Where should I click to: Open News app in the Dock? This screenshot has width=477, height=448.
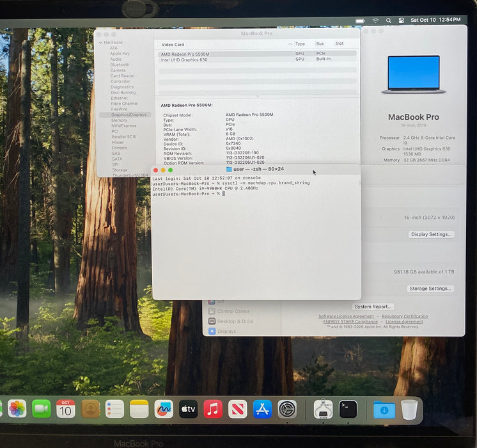[x=238, y=409]
